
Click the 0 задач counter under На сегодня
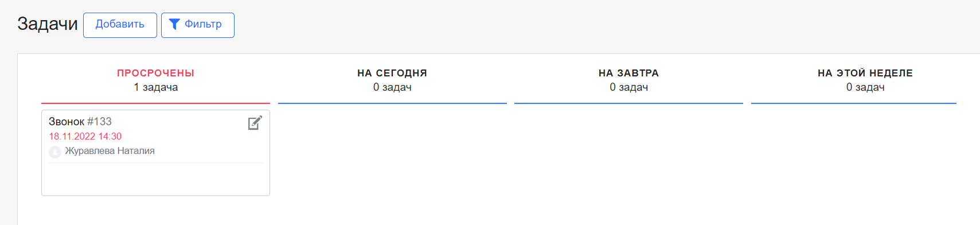click(392, 87)
